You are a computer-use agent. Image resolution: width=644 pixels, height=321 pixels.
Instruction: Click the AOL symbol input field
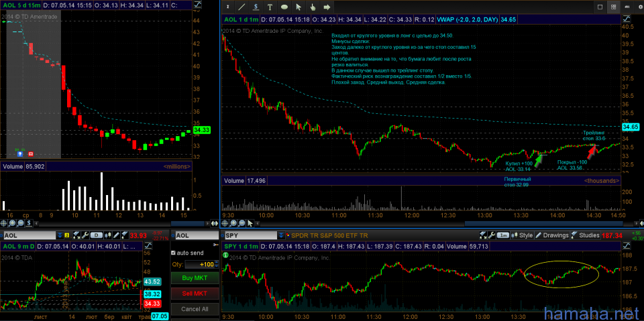[30, 235]
